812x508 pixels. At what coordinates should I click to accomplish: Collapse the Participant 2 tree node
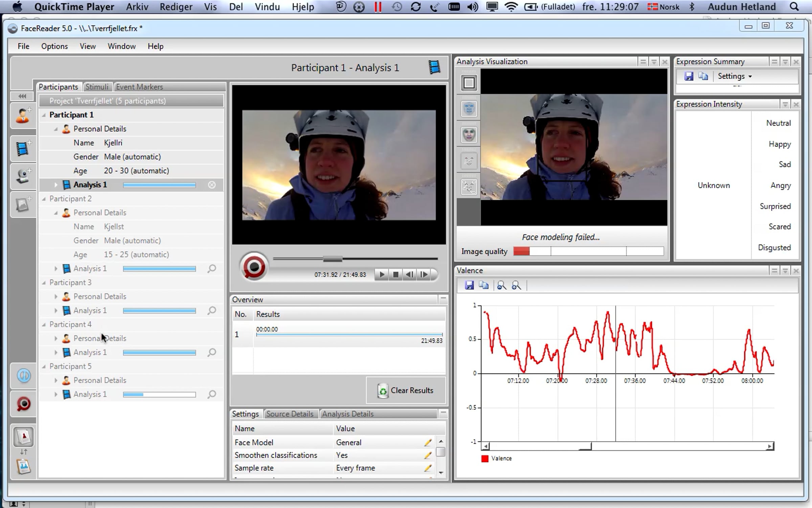click(44, 199)
